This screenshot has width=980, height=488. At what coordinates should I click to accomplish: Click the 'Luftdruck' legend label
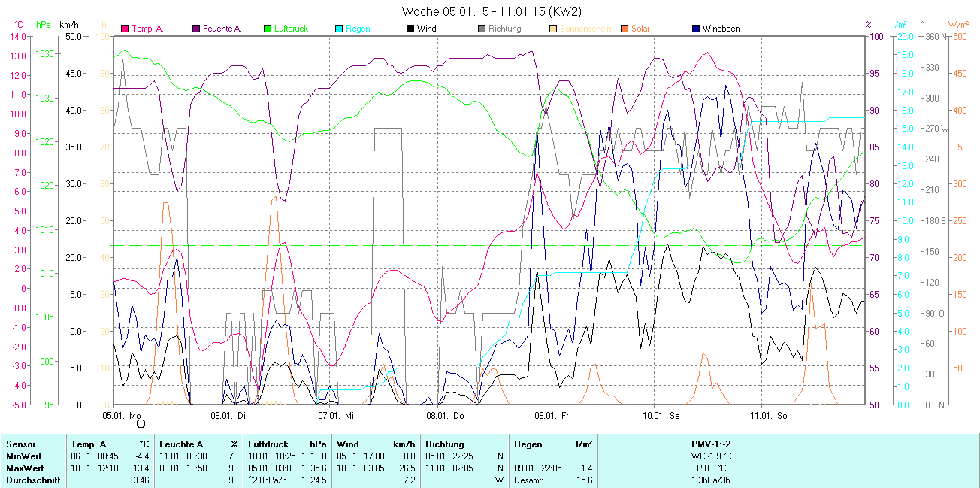pos(292,29)
